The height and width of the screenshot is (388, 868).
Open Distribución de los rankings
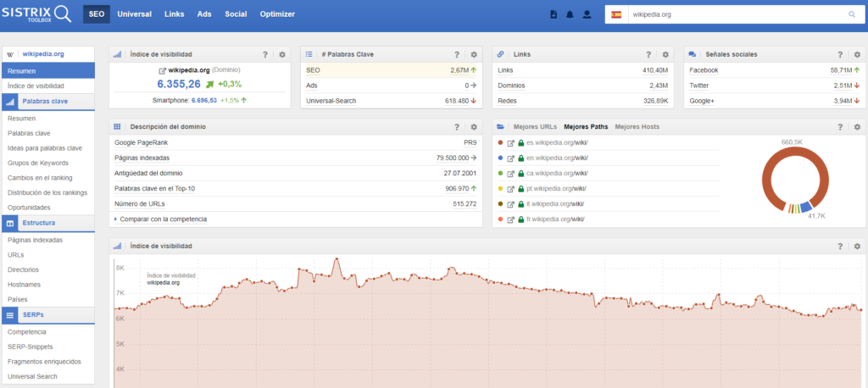pyautogui.click(x=47, y=192)
